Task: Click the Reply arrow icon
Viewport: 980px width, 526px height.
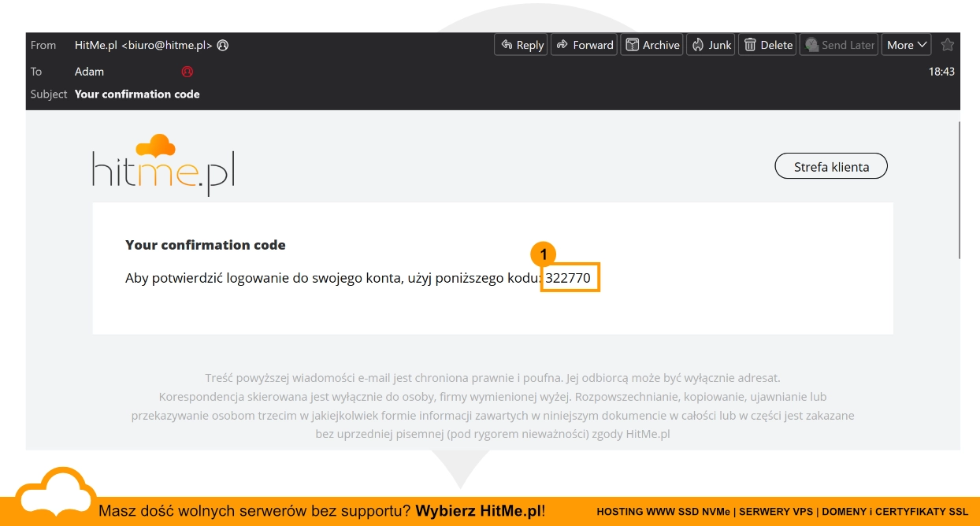Action: [x=507, y=45]
